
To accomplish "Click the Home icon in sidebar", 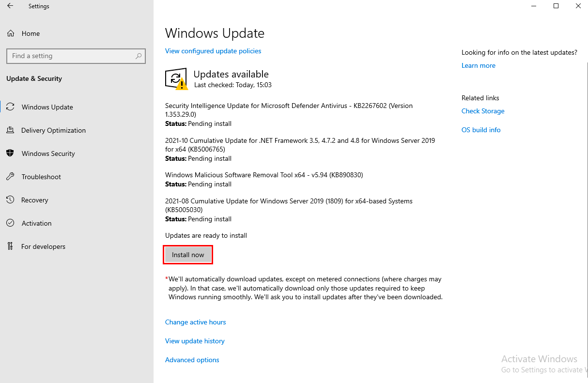I will point(11,33).
